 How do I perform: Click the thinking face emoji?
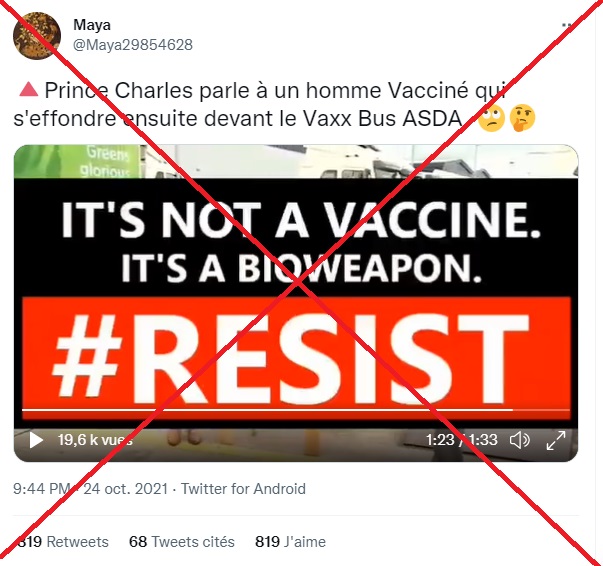pos(522,118)
